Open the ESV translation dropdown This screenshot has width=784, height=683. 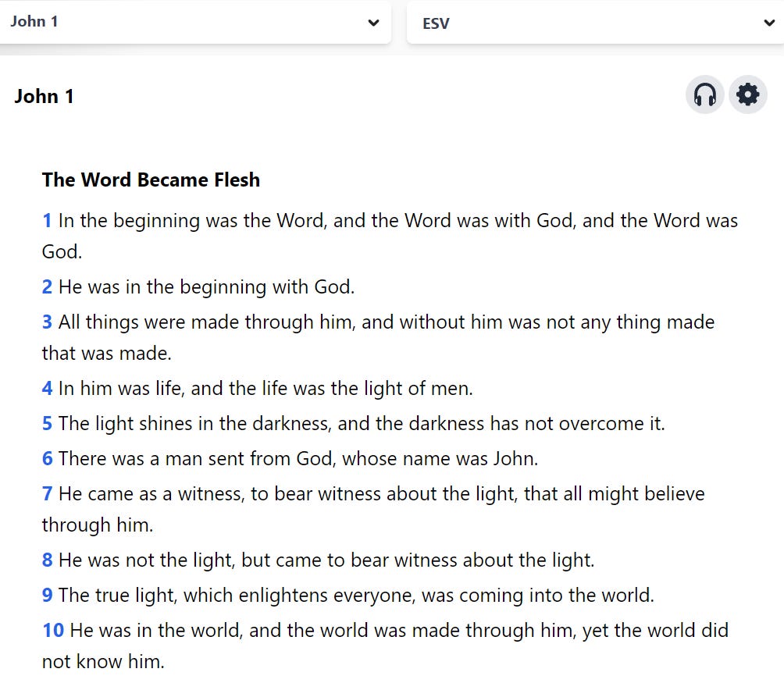(x=596, y=23)
